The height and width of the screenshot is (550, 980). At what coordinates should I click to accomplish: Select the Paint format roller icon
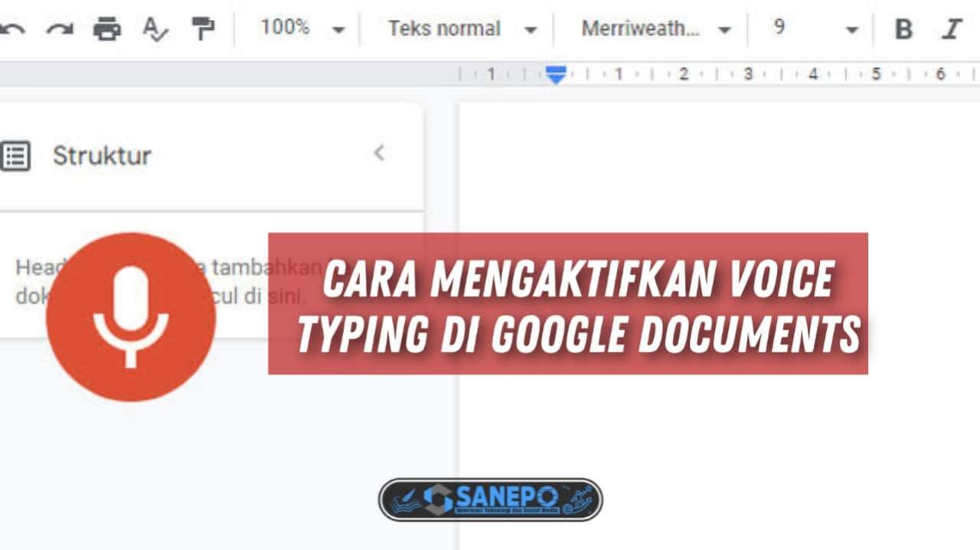pos(203,29)
